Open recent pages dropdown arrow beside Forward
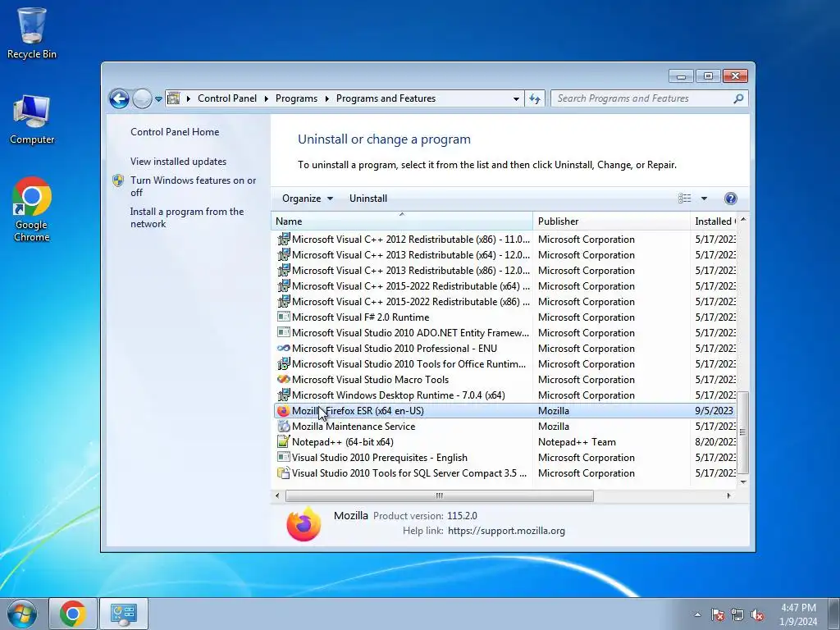 point(158,99)
